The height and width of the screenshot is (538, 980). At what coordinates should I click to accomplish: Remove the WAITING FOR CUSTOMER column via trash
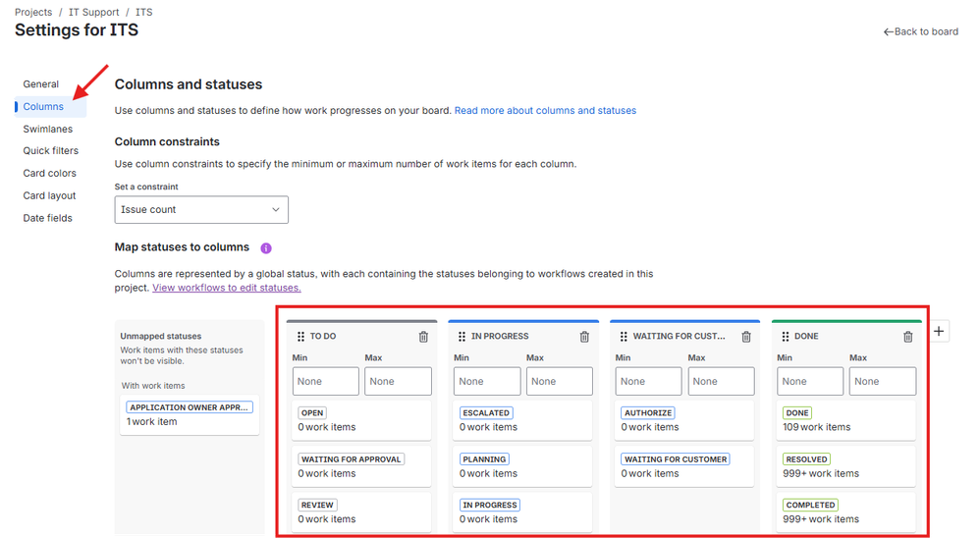(746, 337)
